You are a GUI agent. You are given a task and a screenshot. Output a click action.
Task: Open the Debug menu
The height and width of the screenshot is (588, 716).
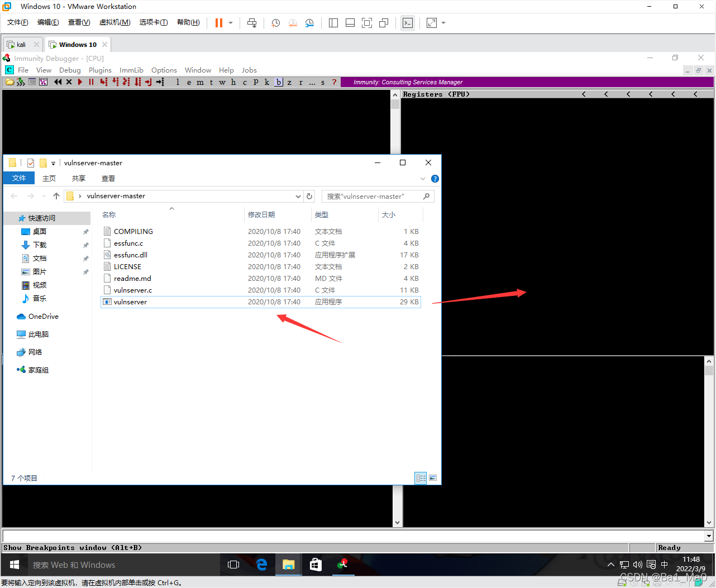[x=70, y=70]
